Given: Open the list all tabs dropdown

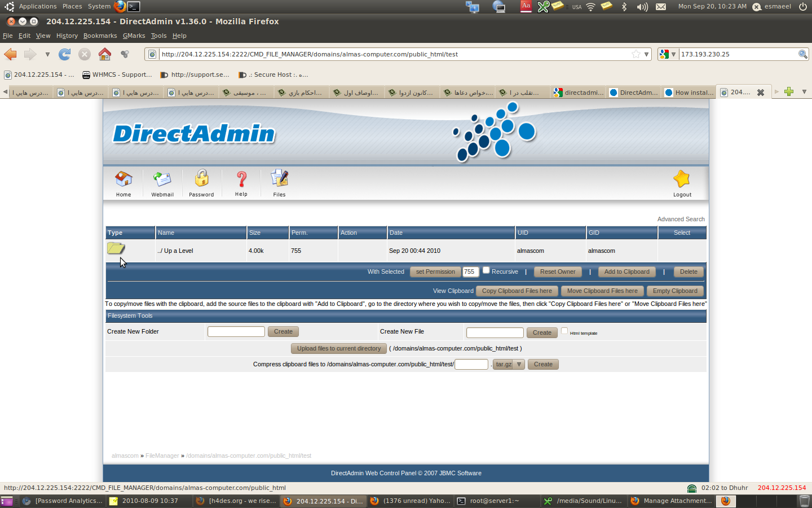Looking at the screenshot, I should [x=804, y=92].
